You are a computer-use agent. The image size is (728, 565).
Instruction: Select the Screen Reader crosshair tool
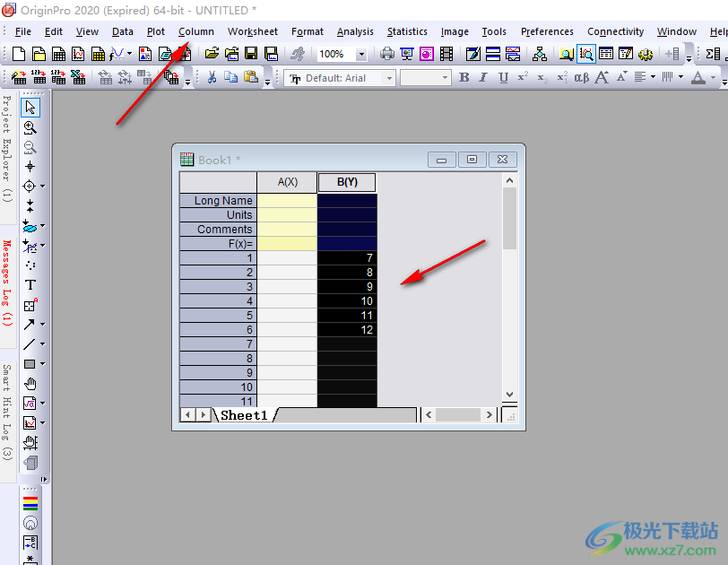[x=30, y=167]
